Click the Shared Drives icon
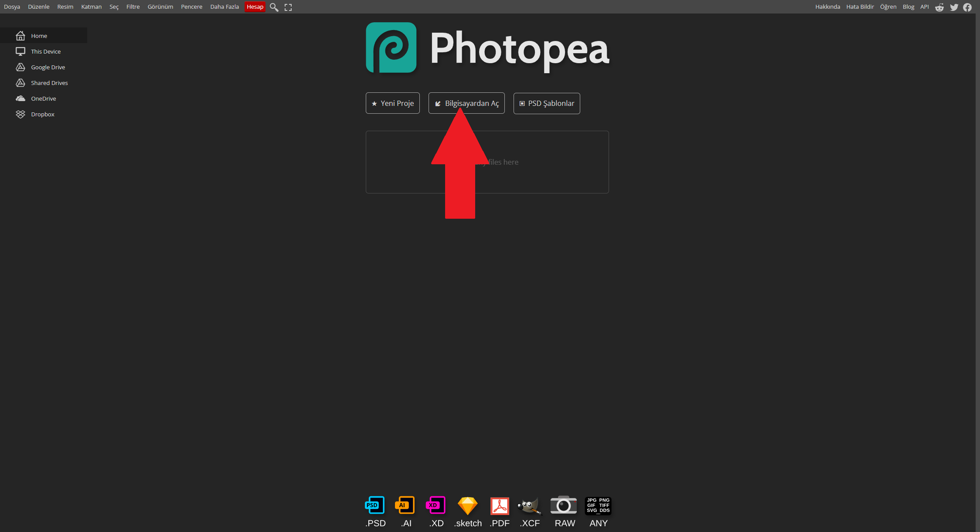 (20, 83)
